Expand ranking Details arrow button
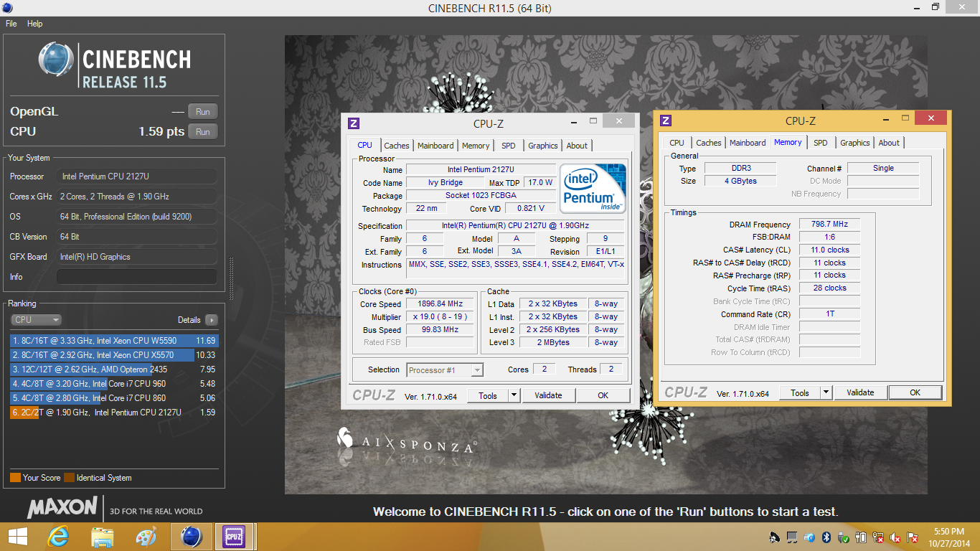The height and width of the screenshot is (551, 980). click(212, 320)
